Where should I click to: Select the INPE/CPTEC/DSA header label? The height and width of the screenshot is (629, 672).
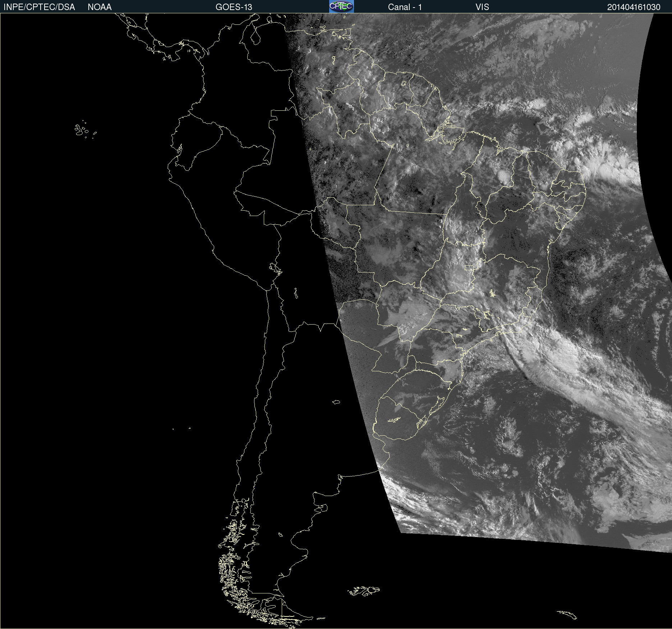tap(39, 7)
